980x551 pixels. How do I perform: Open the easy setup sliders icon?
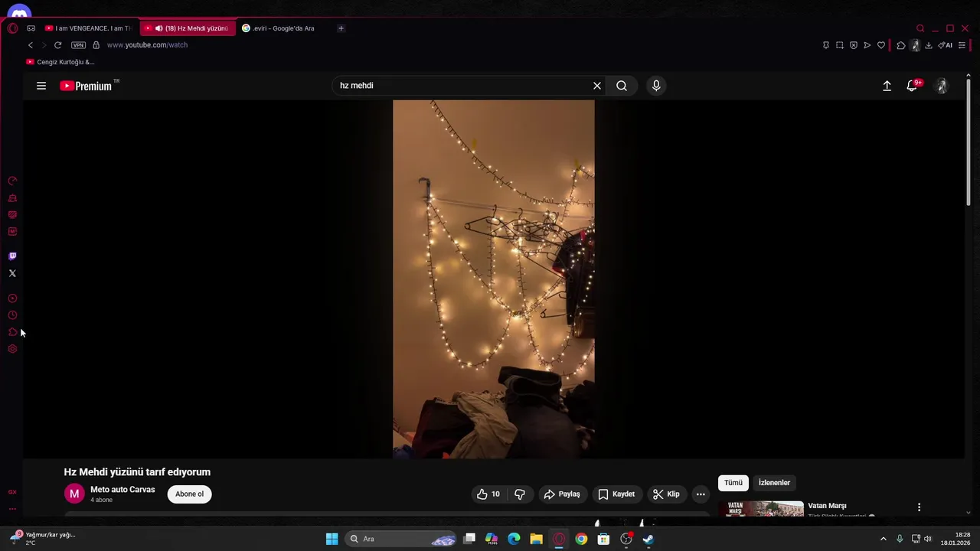[962, 45]
